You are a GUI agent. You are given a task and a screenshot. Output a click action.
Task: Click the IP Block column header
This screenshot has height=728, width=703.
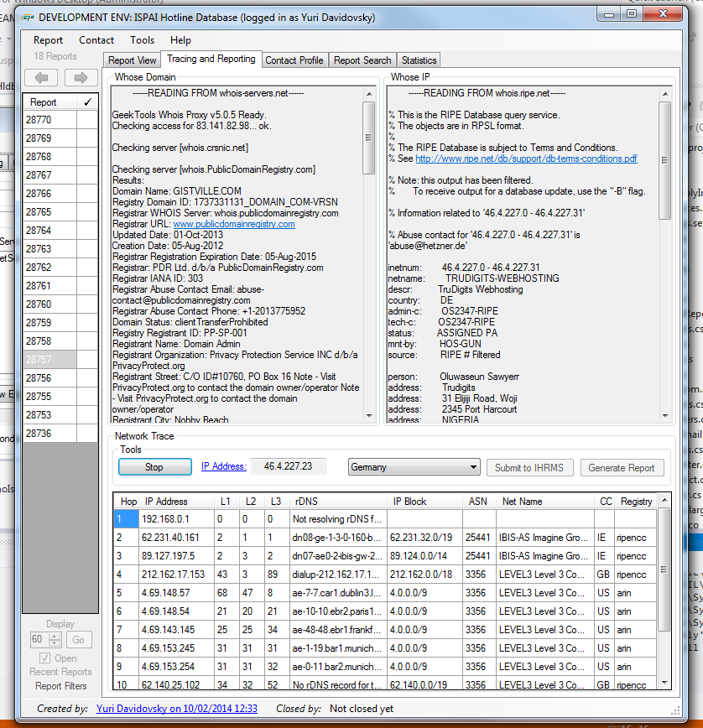pos(424,502)
